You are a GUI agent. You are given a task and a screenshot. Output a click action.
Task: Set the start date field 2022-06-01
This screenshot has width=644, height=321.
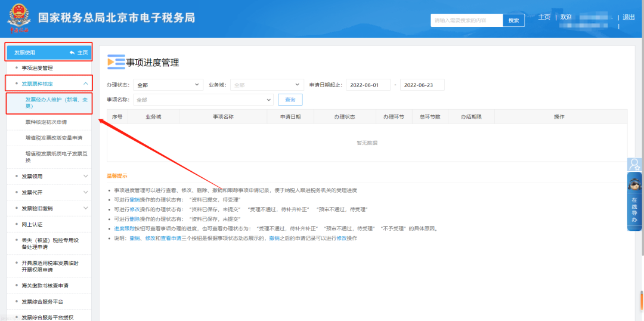pyautogui.click(x=368, y=85)
